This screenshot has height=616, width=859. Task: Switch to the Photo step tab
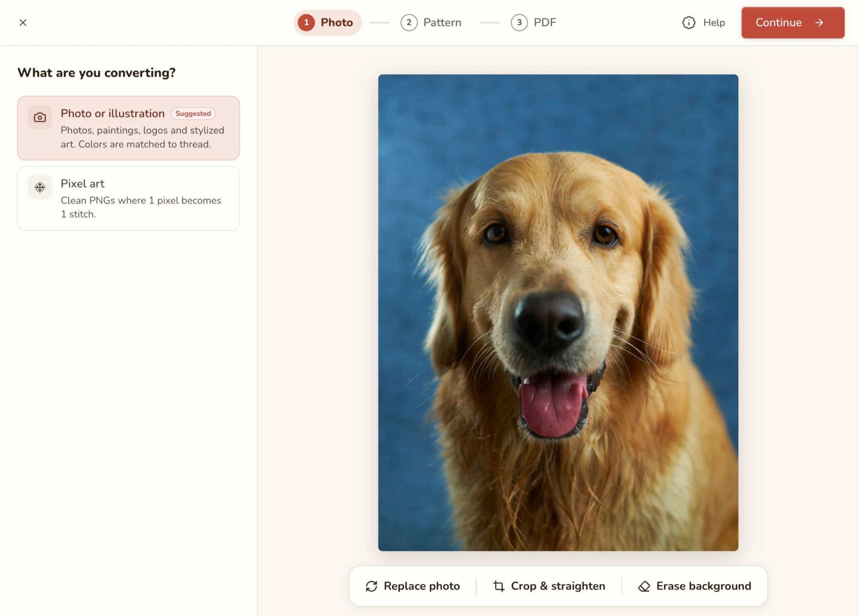327,22
